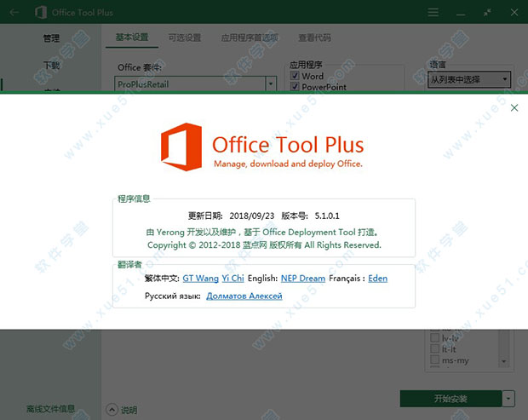528x420 pixels.
Task: Go back using the title bar arrow
Action: click(x=14, y=13)
